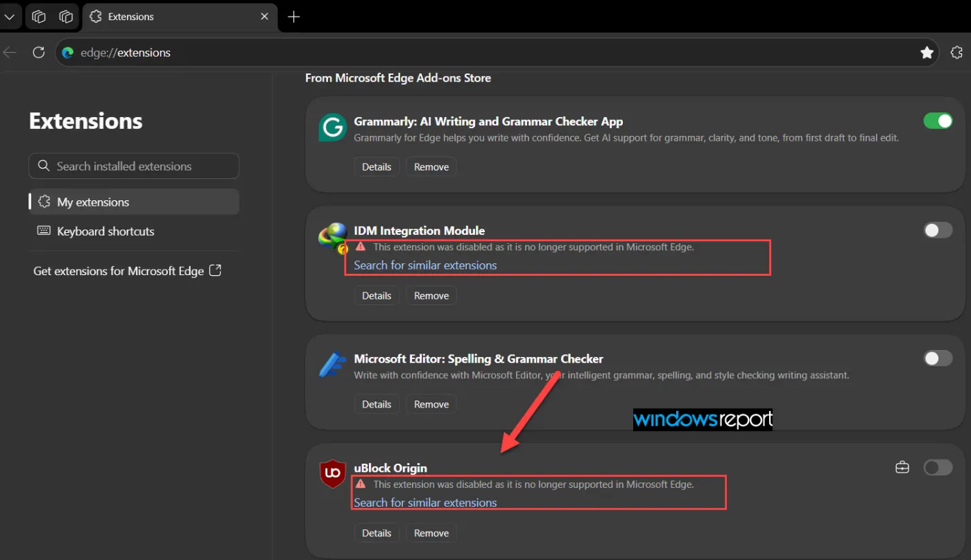
Task: Enable the Microsoft Editor toggle
Action: 938,358
